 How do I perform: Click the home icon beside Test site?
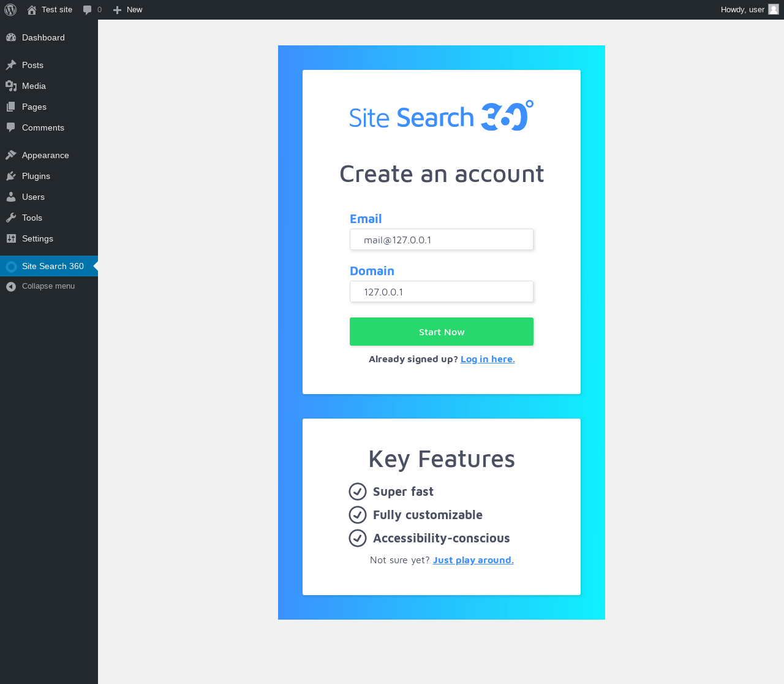(32, 10)
